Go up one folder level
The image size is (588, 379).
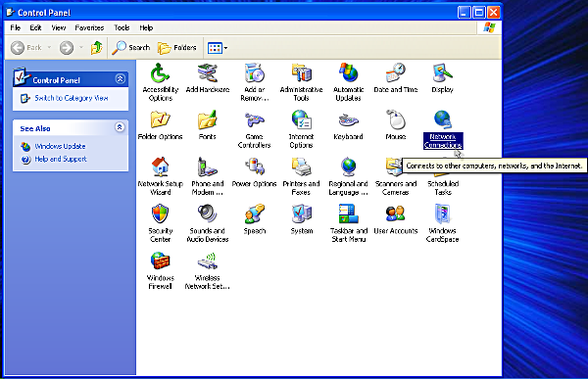coord(96,48)
